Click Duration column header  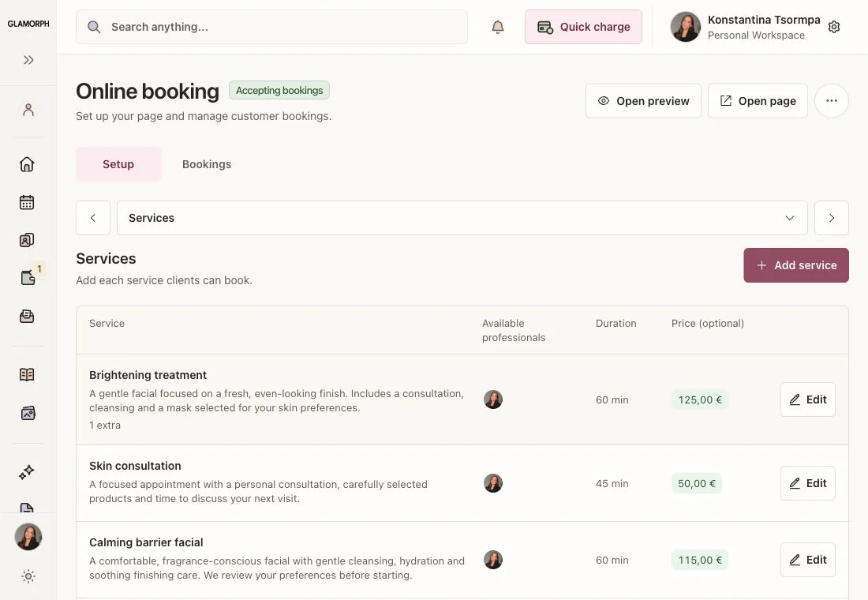pos(616,323)
